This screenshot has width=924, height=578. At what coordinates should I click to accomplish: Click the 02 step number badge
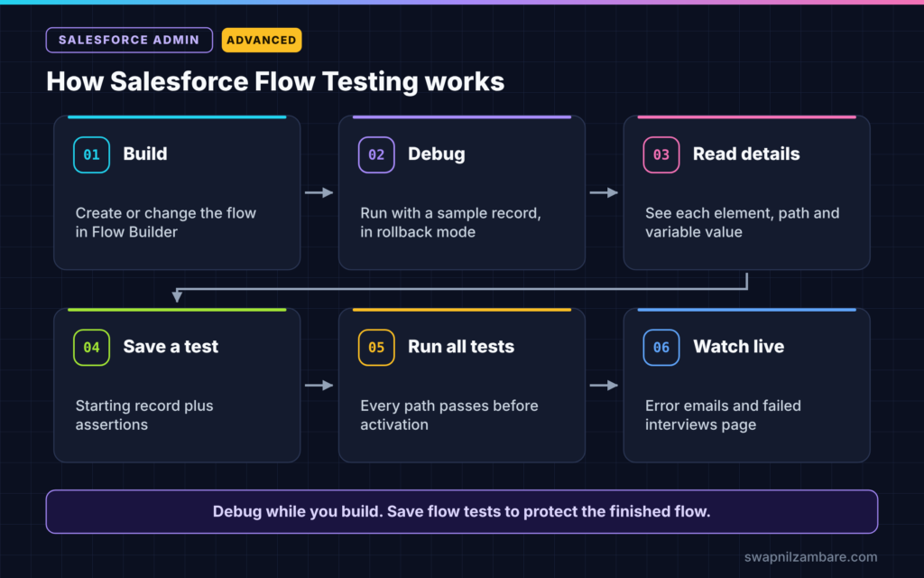376,154
